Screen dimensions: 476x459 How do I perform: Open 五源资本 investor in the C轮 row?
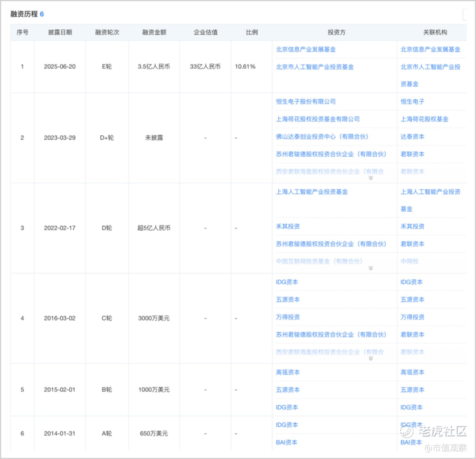coord(288,299)
